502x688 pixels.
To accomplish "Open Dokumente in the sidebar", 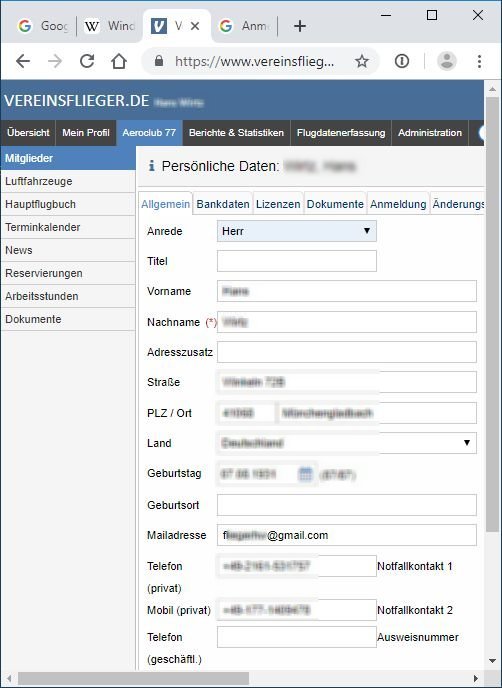I will click(x=68, y=319).
